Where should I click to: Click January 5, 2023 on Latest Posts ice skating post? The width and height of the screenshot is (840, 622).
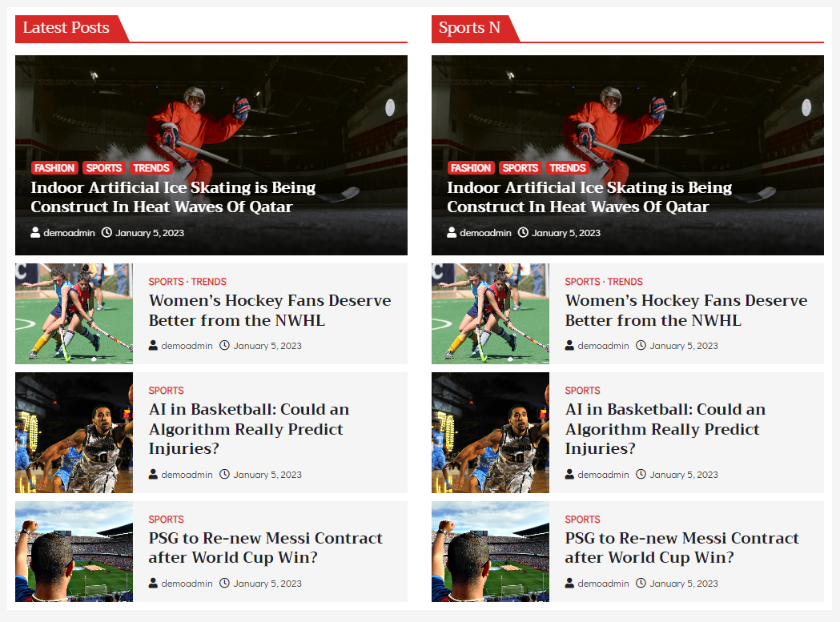(150, 232)
